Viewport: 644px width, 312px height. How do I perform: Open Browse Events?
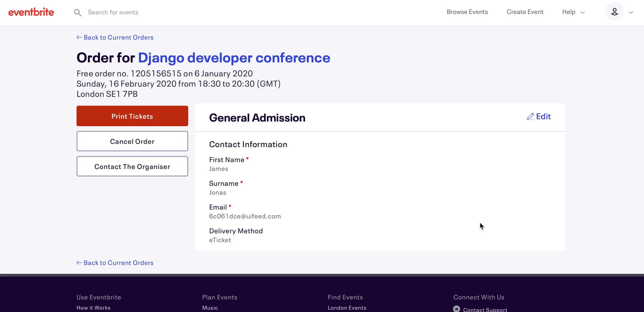tap(467, 12)
